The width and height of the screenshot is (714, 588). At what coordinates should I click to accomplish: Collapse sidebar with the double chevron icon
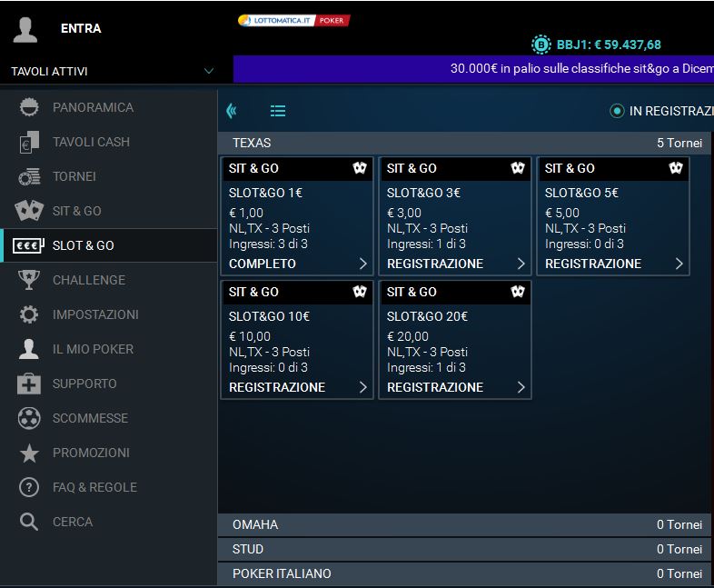coord(232,111)
